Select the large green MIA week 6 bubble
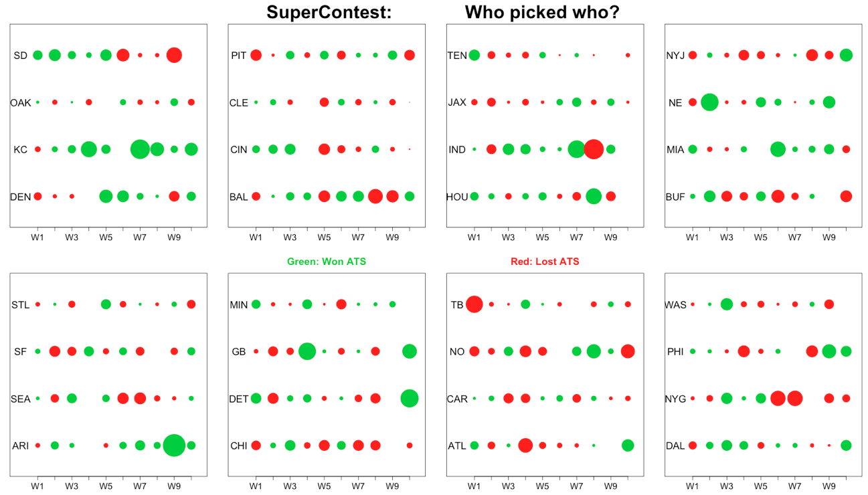This screenshot has height=495, width=868. (778, 149)
